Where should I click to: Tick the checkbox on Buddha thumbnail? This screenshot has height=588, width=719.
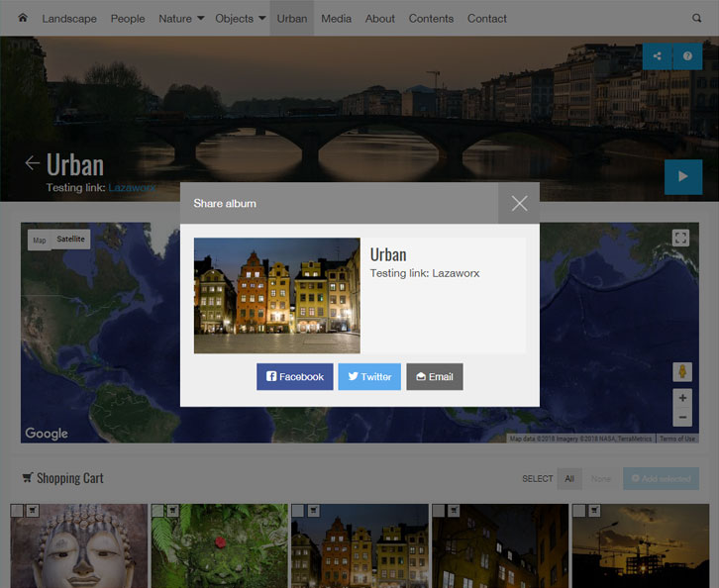tap(17, 511)
